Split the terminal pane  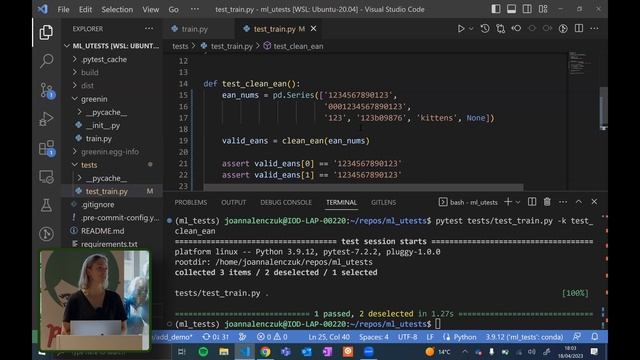532,202
